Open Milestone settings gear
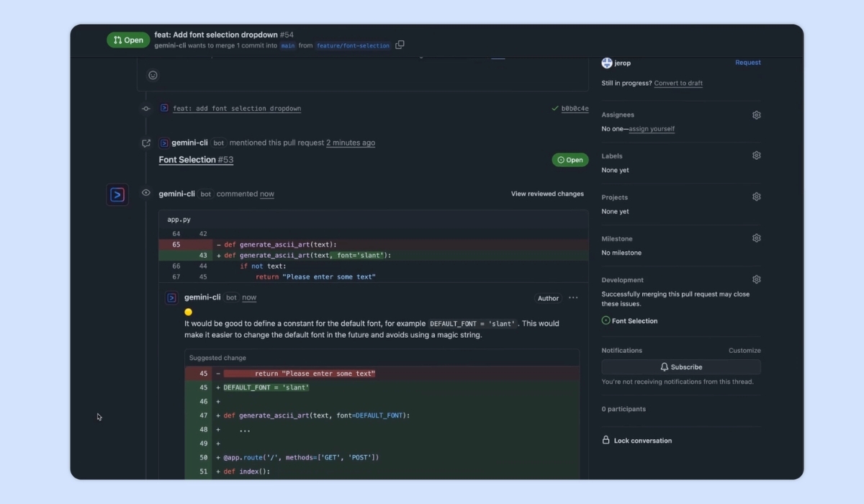 756,238
